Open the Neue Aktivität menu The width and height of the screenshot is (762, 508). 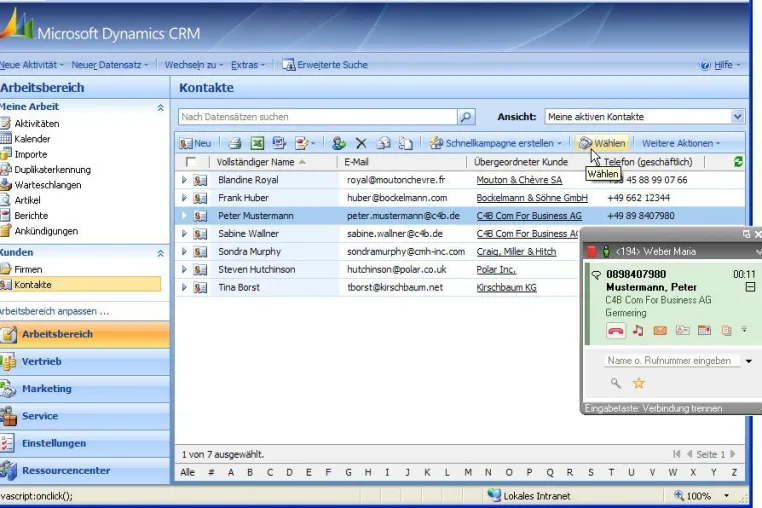point(32,65)
